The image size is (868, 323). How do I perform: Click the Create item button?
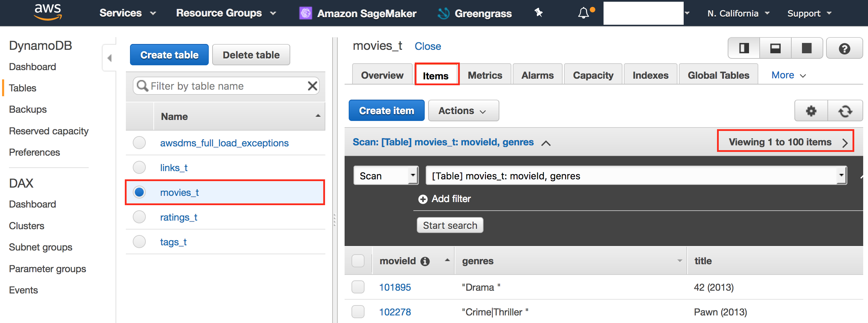387,111
